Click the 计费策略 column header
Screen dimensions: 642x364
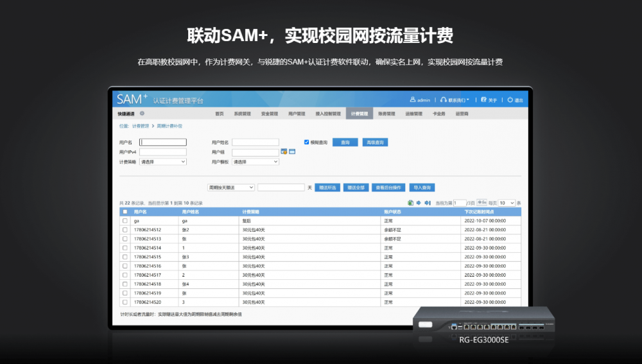(x=250, y=212)
